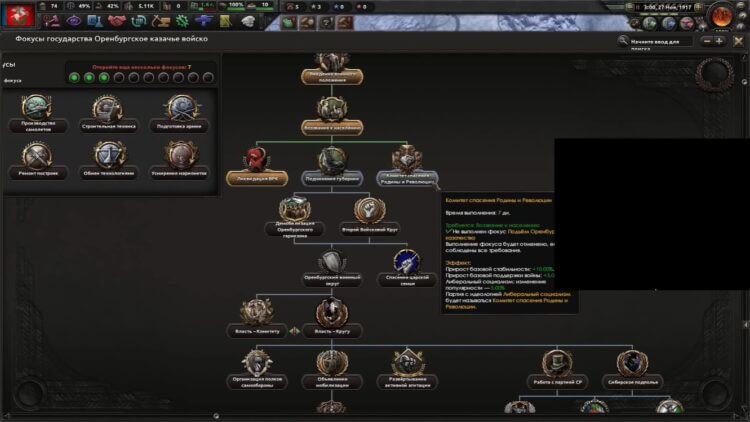Open the diplomacy handshake icon
This screenshot has width=750, height=422.
point(116,21)
